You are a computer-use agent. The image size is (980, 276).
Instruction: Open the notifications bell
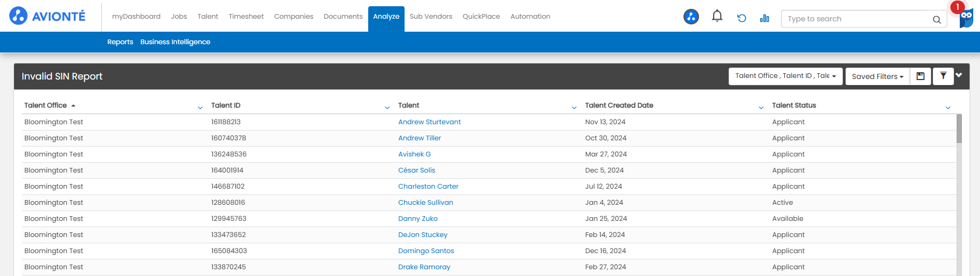tap(717, 17)
